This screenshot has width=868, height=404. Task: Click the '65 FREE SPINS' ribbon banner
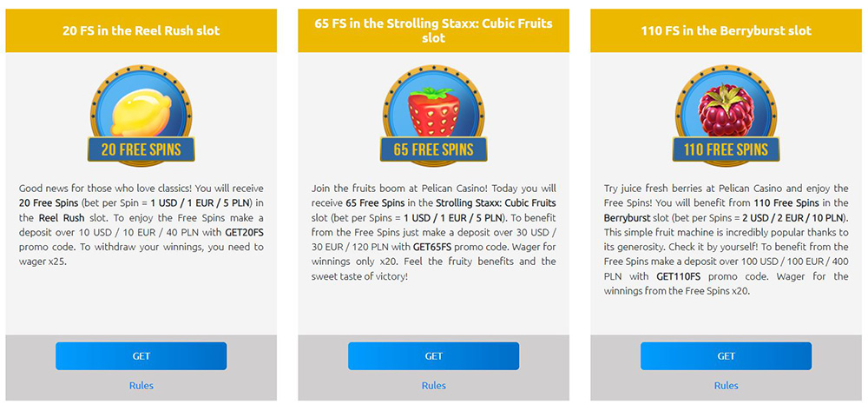pos(433,149)
